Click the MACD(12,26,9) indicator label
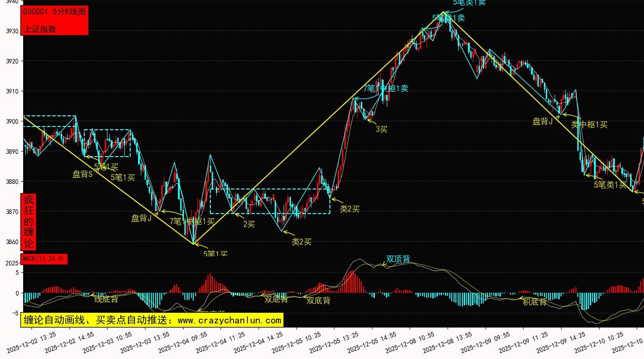Screen dimensions: 644x359 (44, 258)
